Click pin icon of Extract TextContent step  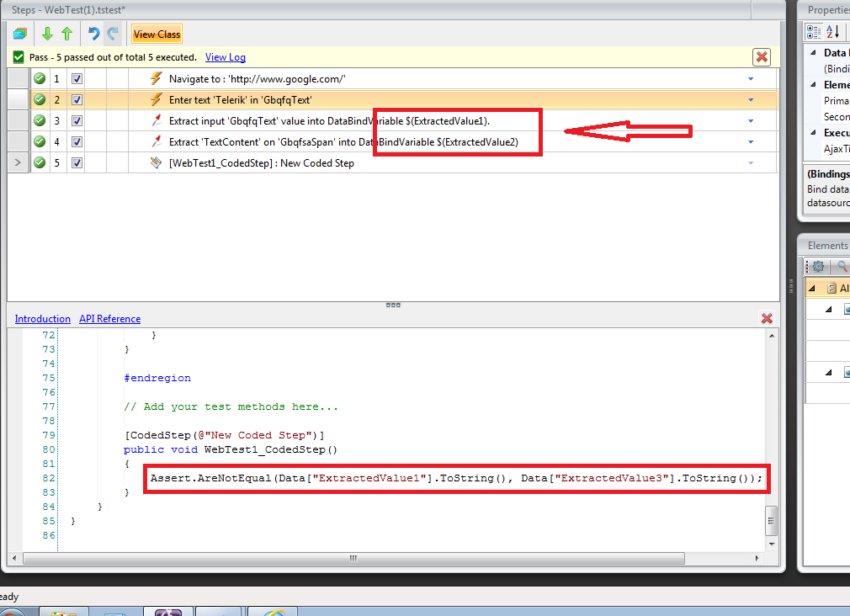tap(157, 141)
